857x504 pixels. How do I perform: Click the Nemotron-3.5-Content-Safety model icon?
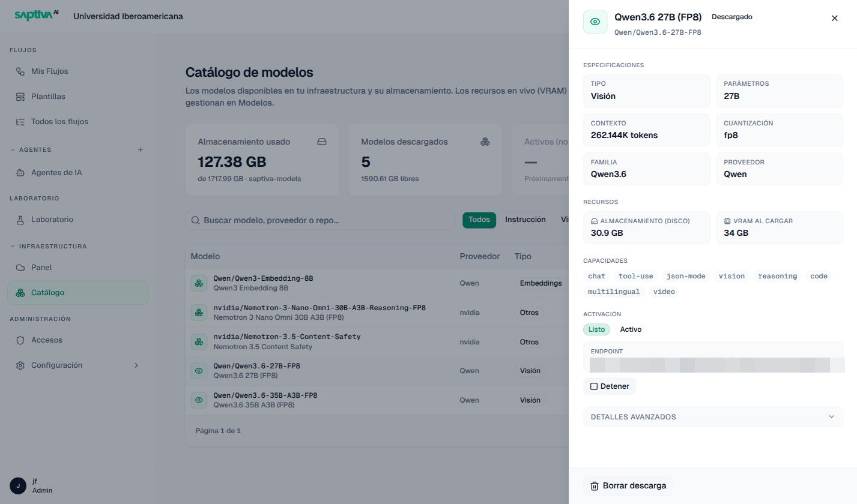pos(199,342)
